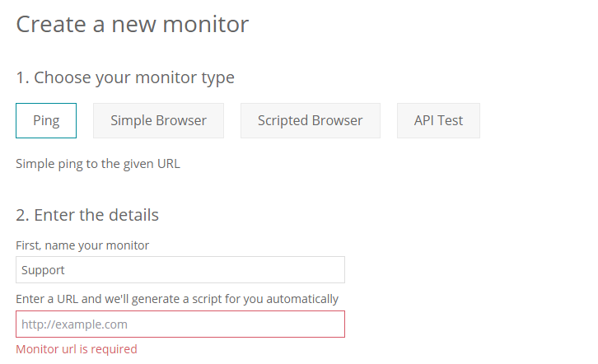
Task: Click the highlighted Ping option box
Action: click(46, 120)
